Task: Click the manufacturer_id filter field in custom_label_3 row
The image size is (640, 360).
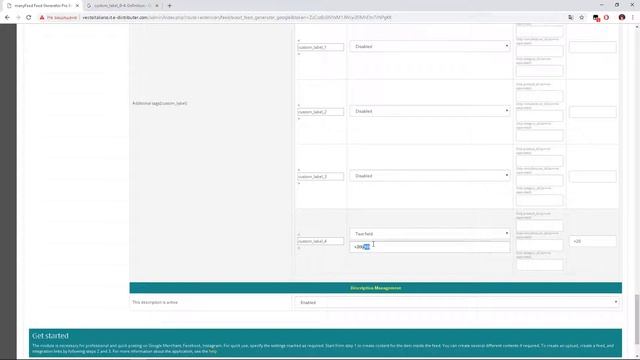Action: tap(540, 180)
